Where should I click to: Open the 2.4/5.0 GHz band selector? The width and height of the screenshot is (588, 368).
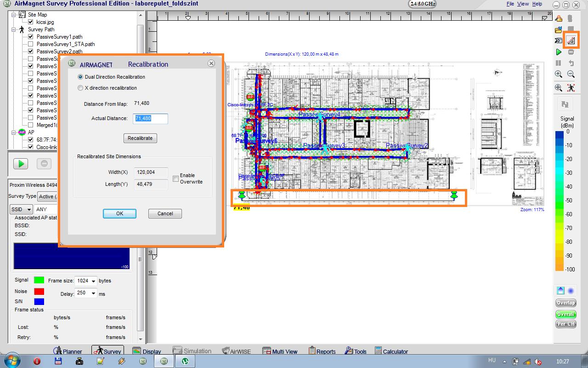coord(423,4)
